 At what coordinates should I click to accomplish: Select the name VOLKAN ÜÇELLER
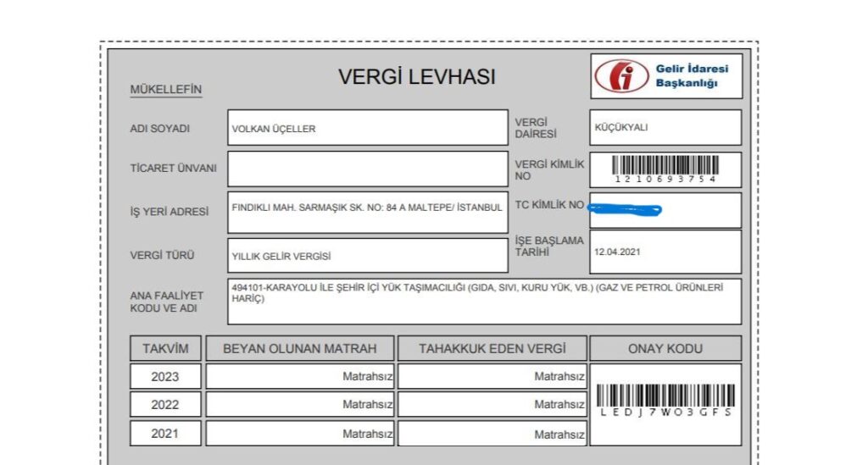pos(274,129)
